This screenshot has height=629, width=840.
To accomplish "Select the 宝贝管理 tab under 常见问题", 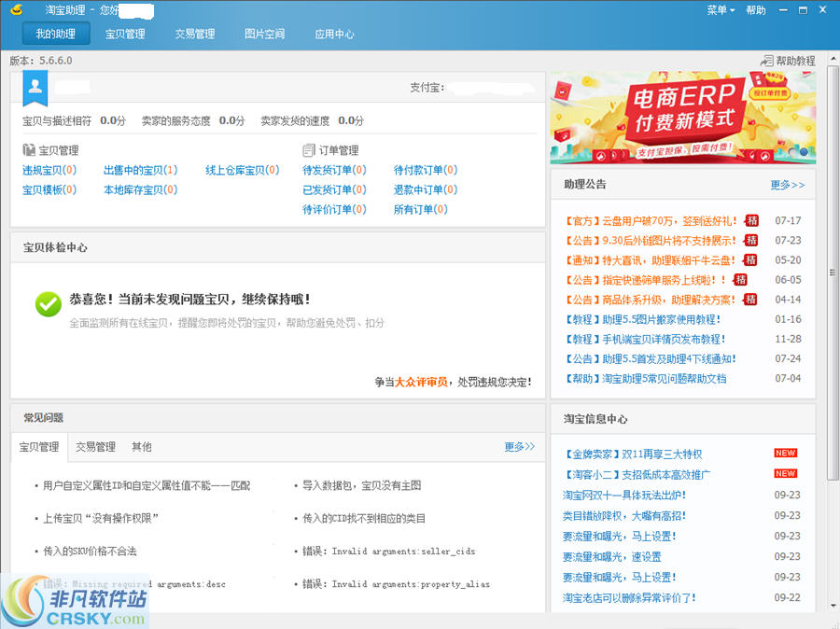I will point(39,447).
